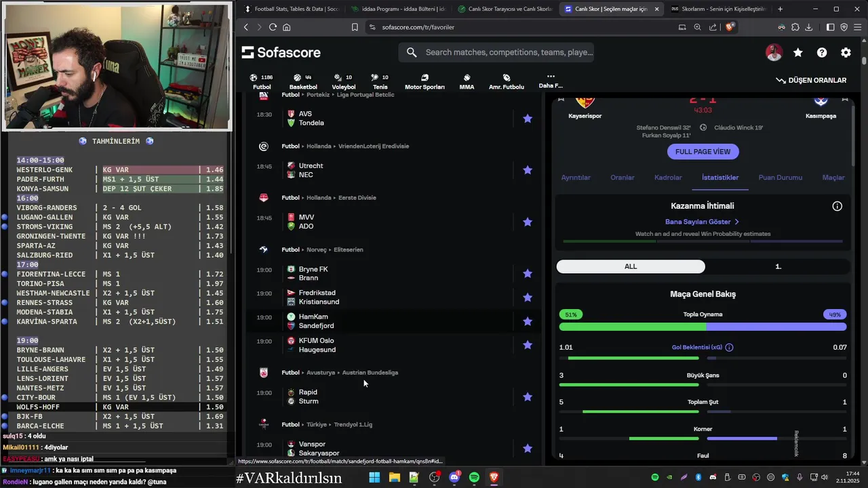Screen dimensions: 868x488
Task: Select the Motor Sporları icon
Action: 425,82
